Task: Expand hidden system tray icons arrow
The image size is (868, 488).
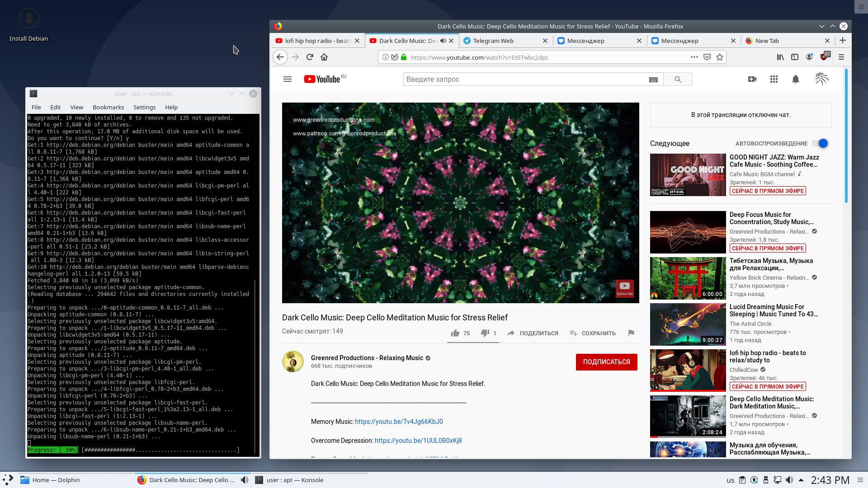Action: click(801, 480)
